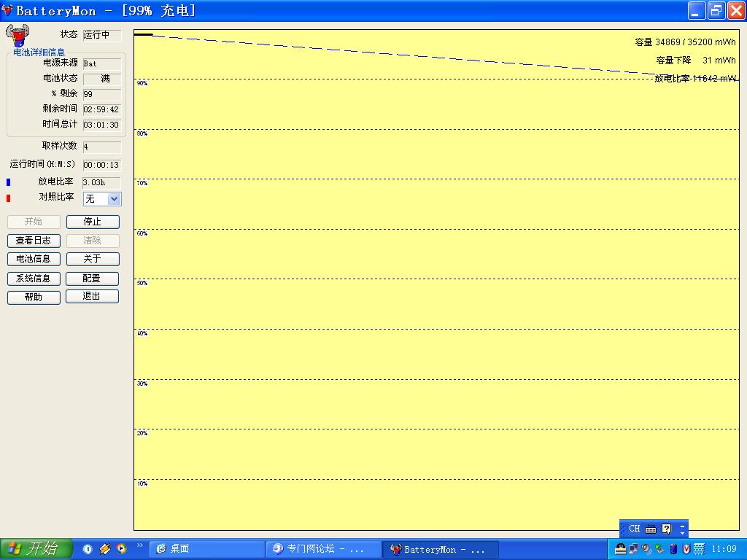
Task: Click the 10% graph axis label
Action: point(142,483)
